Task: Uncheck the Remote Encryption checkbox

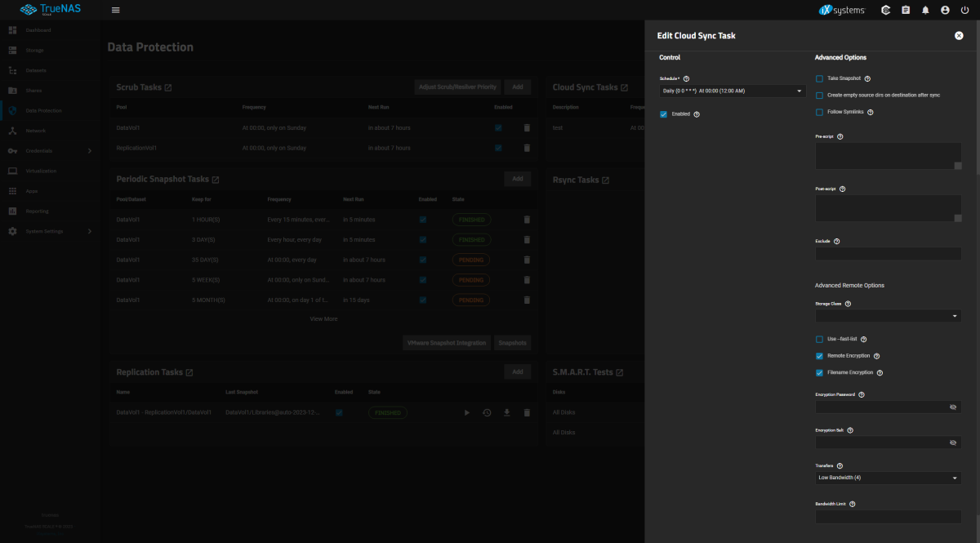Action: (819, 356)
